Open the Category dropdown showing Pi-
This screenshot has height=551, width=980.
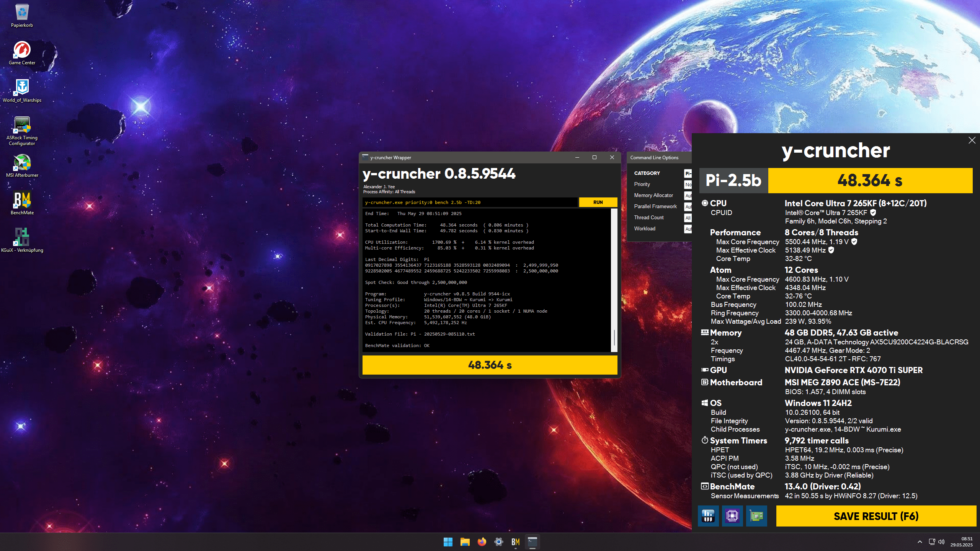point(688,173)
